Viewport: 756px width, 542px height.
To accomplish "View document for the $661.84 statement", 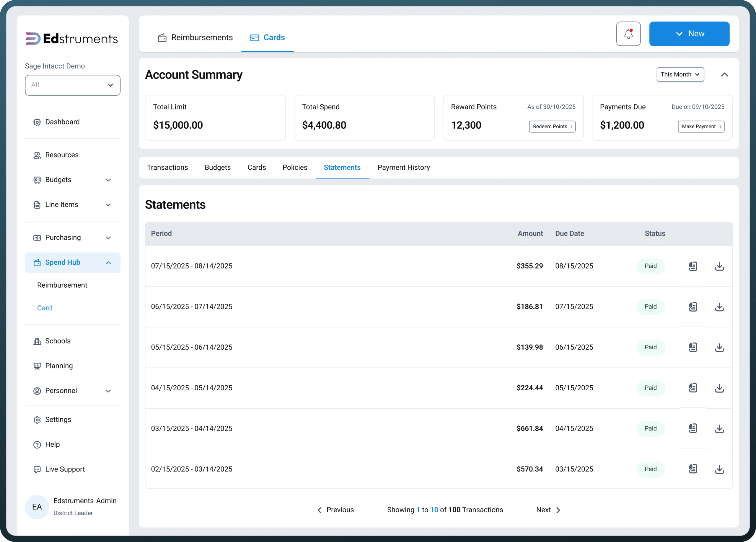I will pos(693,428).
